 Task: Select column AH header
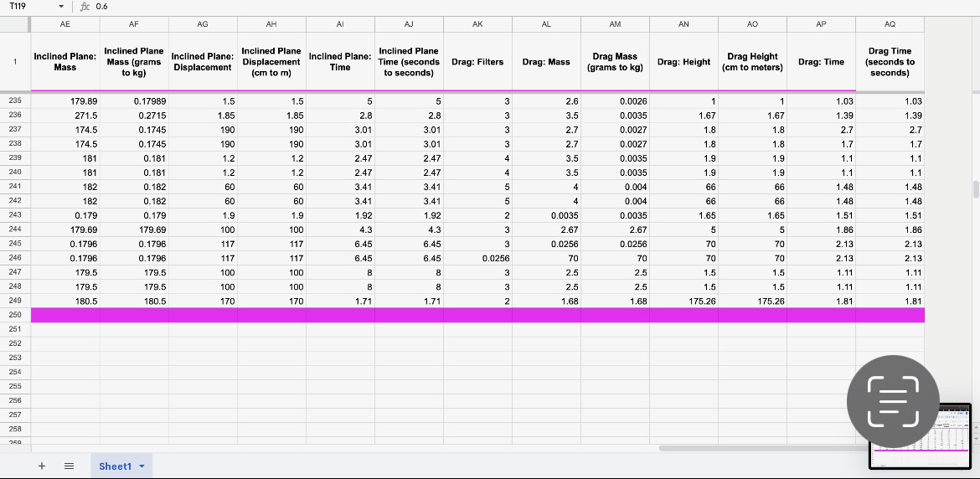click(x=271, y=24)
